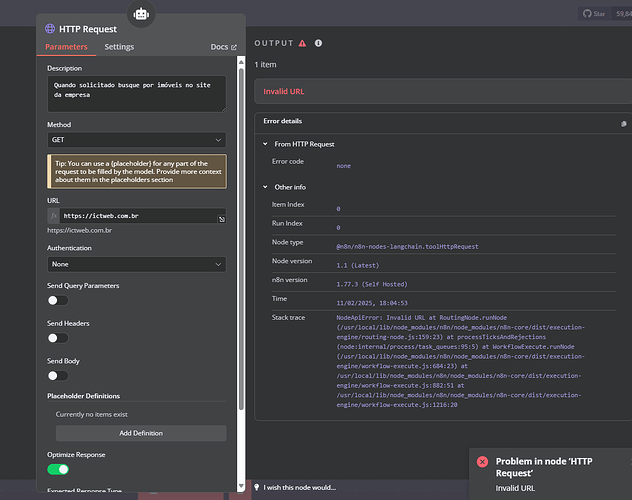Toggle Send Body switch
The height and width of the screenshot is (500, 632).
pyautogui.click(x=58, y=376)
